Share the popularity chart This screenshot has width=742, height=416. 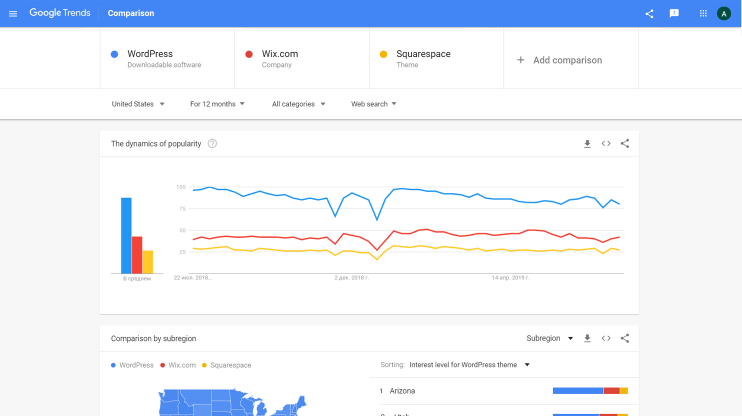[625, 143]
